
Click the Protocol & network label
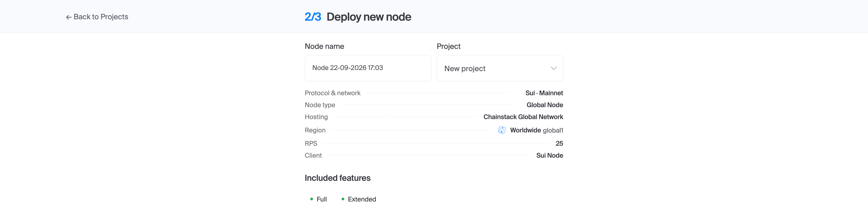[332, 93]
